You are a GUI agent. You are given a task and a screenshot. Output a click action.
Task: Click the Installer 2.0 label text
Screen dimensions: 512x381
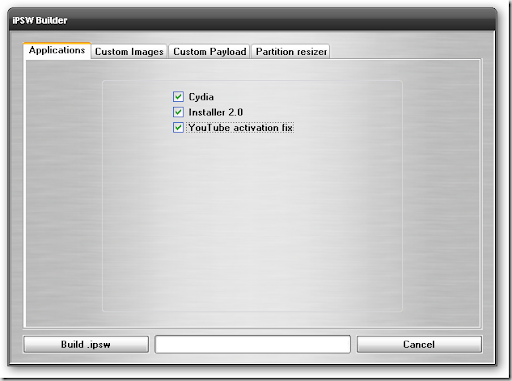(x=216, y=112)
